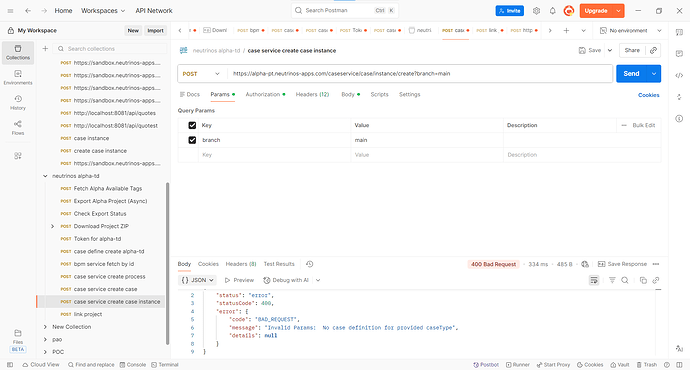Open Postbot in the status bar
The width and height of the screenshot is (690, 370).
point(486,365)
